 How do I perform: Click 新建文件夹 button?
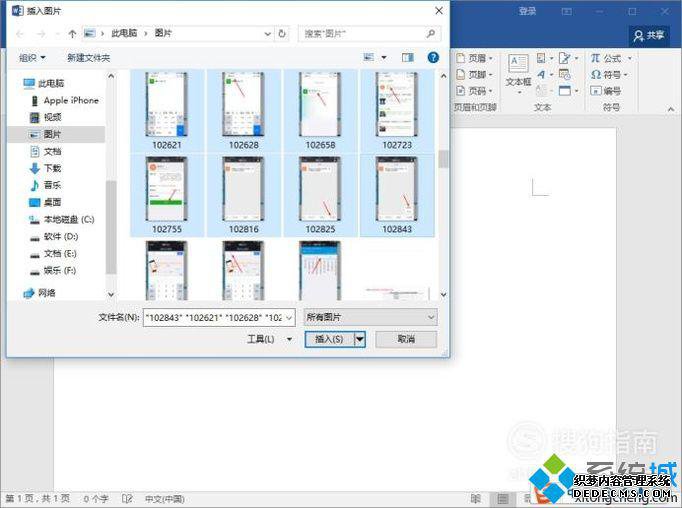click(x=88, y=57)
